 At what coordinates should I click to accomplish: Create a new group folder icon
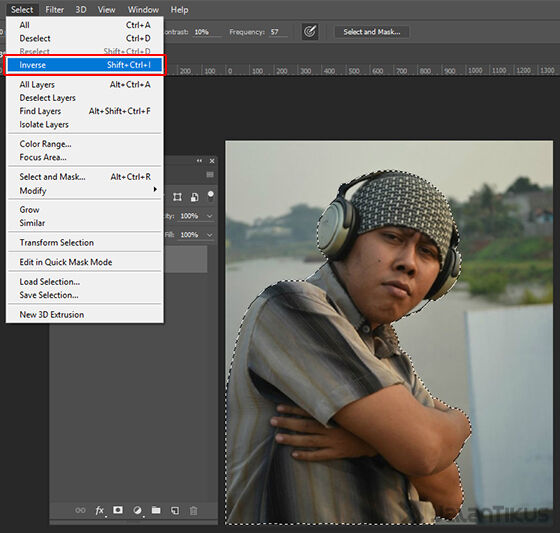156,510
